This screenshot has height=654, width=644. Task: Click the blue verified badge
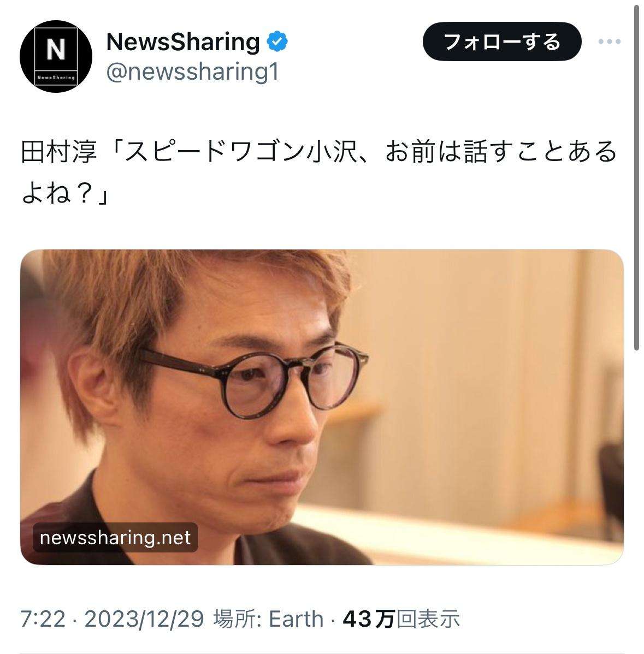point(277,41)
